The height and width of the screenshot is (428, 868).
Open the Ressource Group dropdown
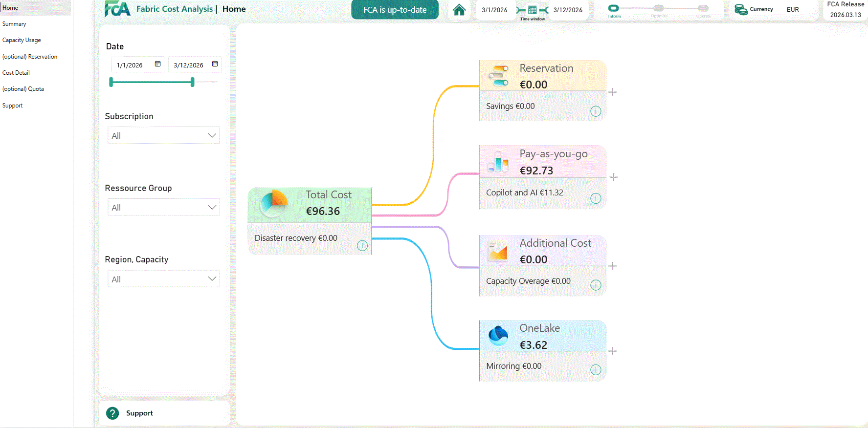(163, 207)
